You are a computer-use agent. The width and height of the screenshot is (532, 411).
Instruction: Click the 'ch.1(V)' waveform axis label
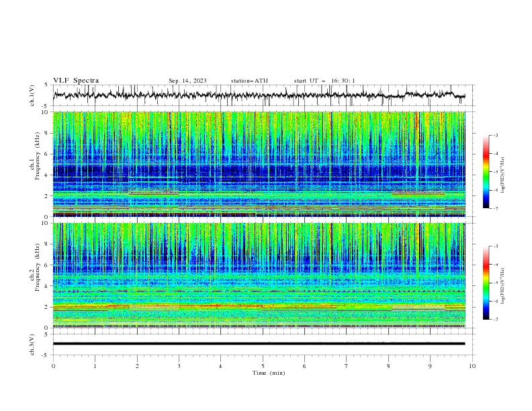coord(32,95)
